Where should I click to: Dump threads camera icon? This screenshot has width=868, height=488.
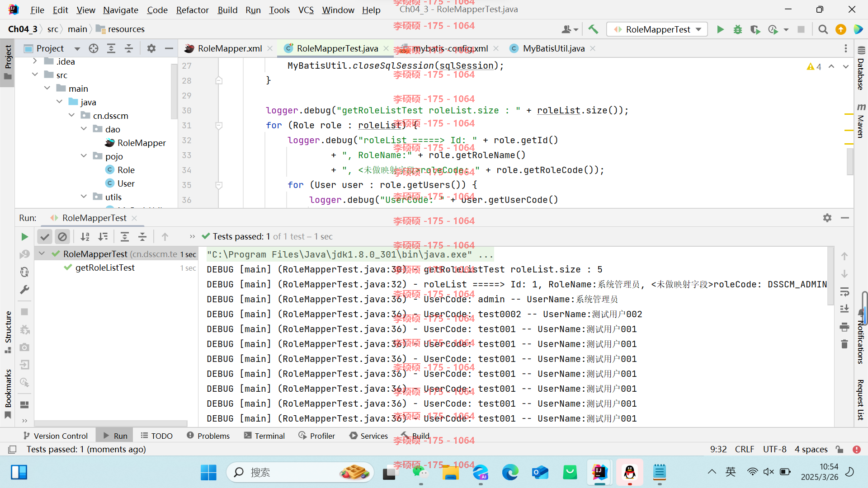[x=24, y=347]
